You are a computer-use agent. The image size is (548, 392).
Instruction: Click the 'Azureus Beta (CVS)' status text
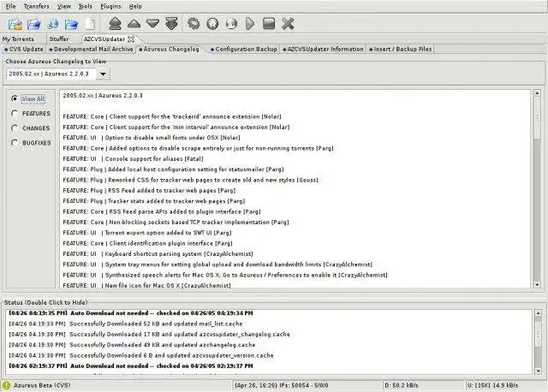click(x=42, y=385)
